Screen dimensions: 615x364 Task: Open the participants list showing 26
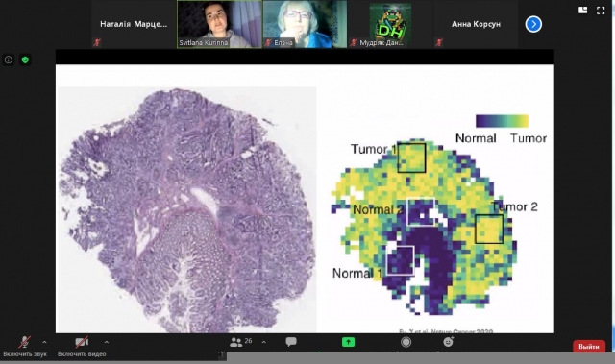coord(240,342)
